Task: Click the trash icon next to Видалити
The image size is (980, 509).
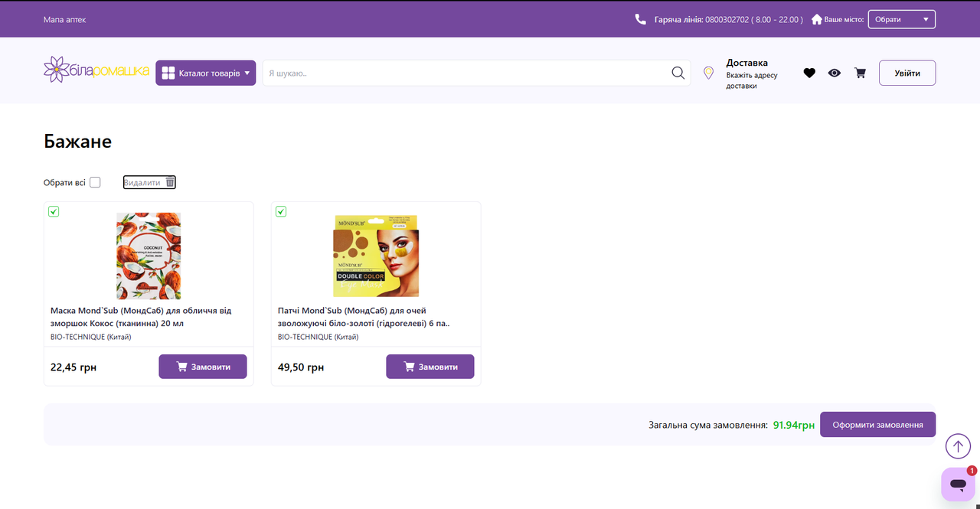Action: point(170,182)
